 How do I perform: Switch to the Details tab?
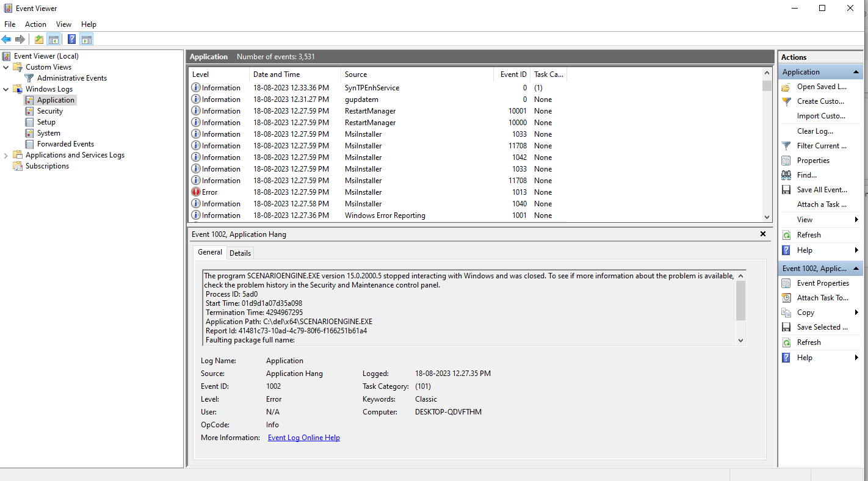pos(240,253)
